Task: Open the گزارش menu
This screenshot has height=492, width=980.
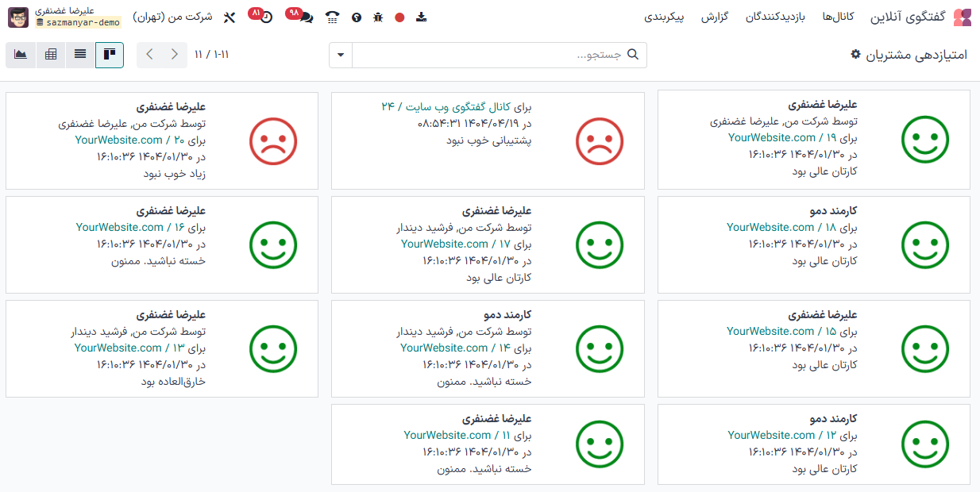Action: click(x=715, y=17)
